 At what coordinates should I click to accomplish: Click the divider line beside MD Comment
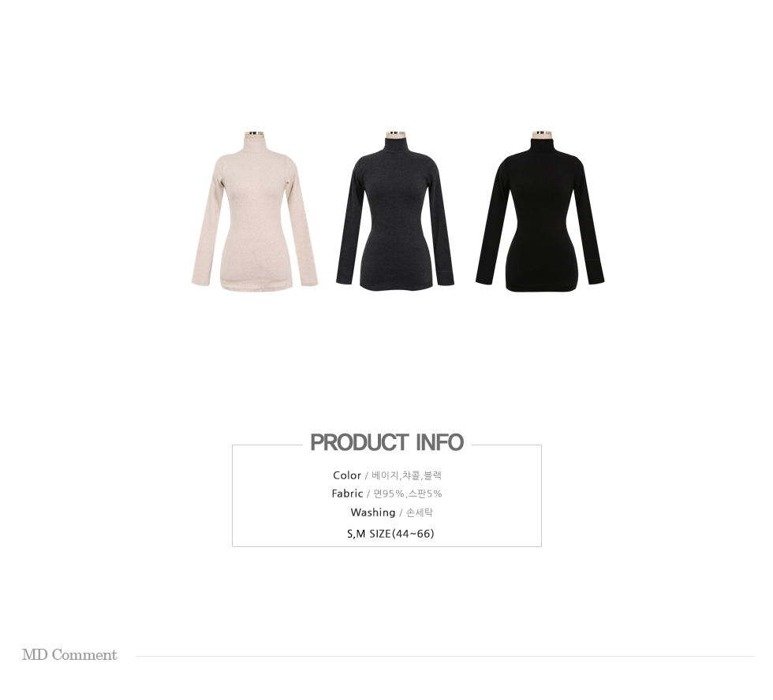[x=445, y=656]
